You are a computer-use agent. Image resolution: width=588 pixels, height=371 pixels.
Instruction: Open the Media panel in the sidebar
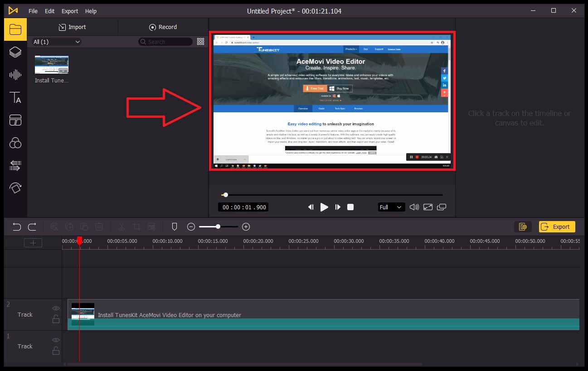pyautogui.click(x=15, y=29)
